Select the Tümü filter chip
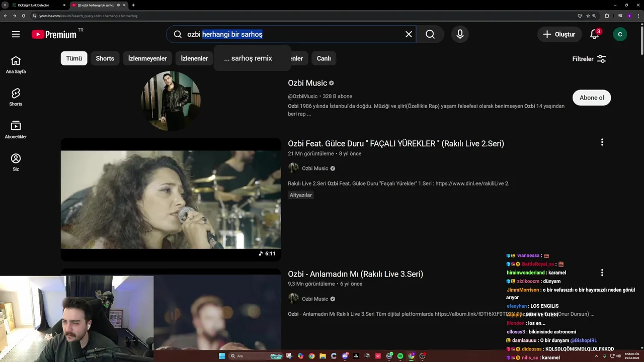The height and width of the screenshot is (362, 644). (x=74, y=58)
